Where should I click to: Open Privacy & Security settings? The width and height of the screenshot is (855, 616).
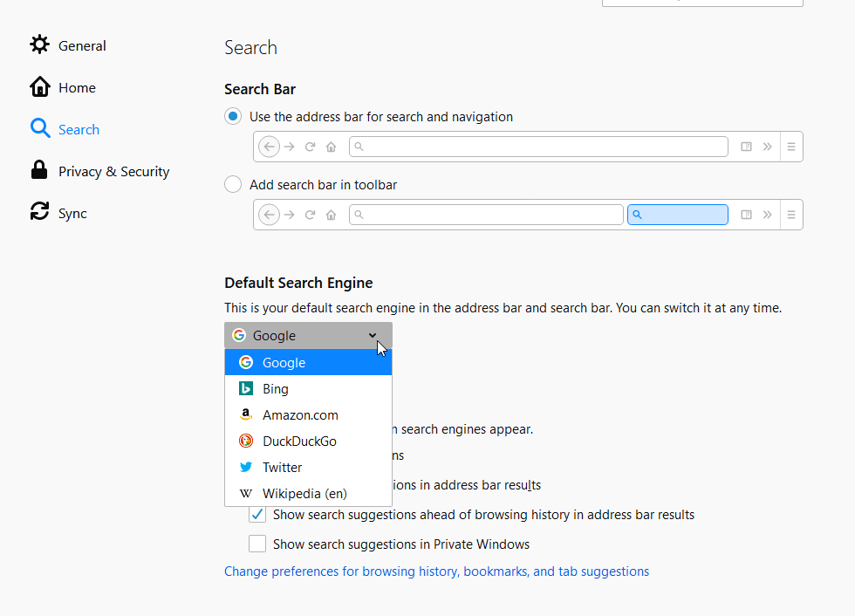[114, 172]
